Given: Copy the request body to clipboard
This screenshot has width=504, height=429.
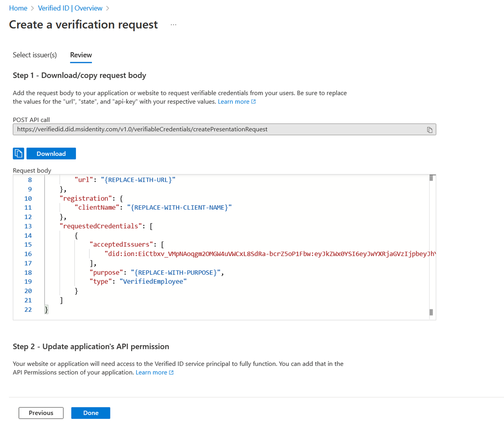Looking at the screenshot, I should (18, 154).
